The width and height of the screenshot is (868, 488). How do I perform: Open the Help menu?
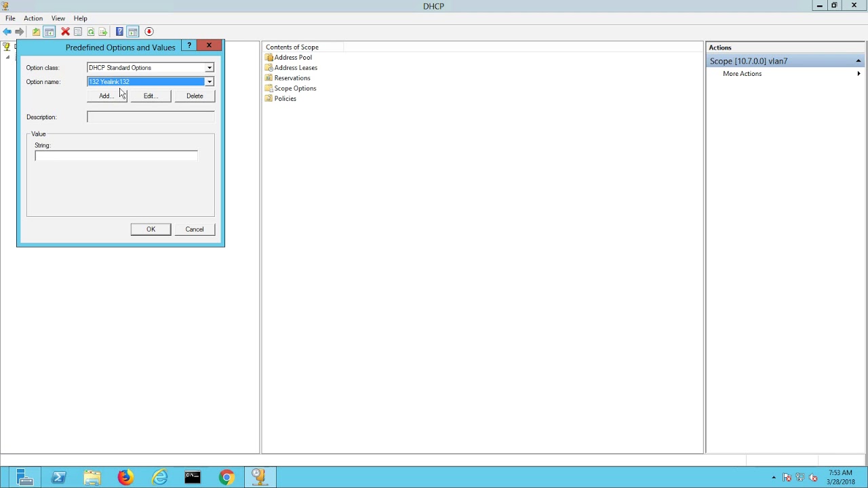(81, 18)
